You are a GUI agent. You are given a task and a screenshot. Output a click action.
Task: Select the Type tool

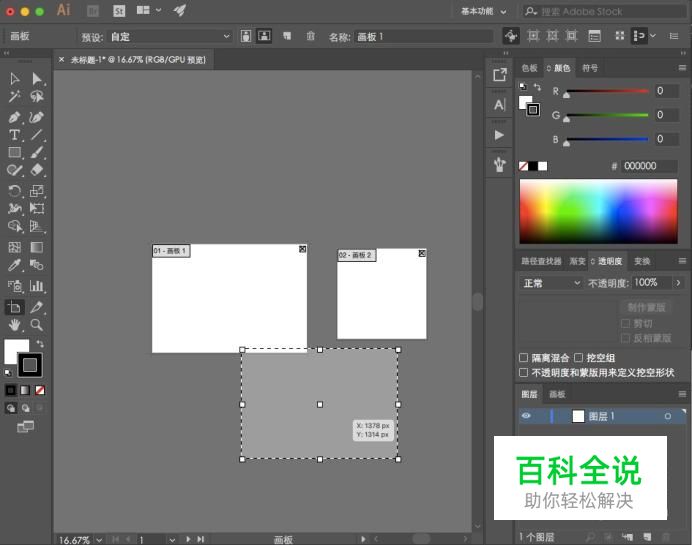14,135
